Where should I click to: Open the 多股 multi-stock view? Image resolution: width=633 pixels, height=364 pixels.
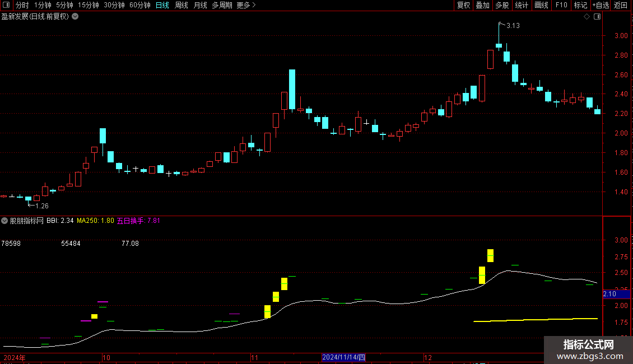pyautogui.click(x=502, y=5)
